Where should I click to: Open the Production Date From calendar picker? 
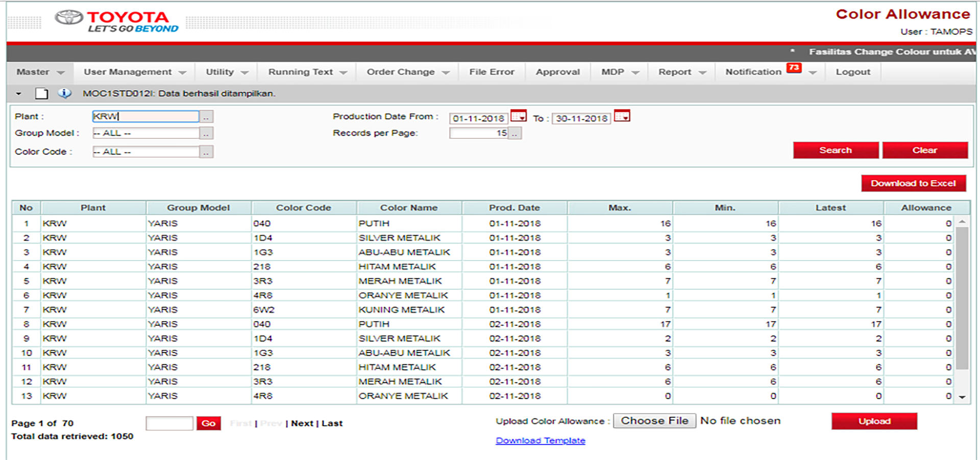pos(518,116)
